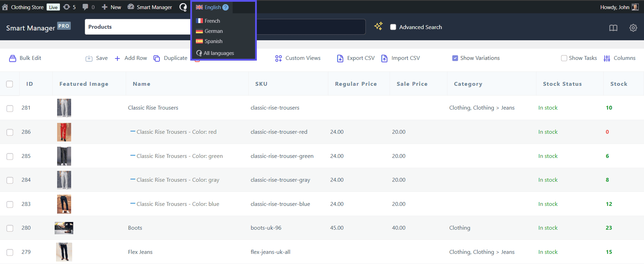The image size is (644, 264).
Task: Open Custom Views
Action: [x=298, y=58]
